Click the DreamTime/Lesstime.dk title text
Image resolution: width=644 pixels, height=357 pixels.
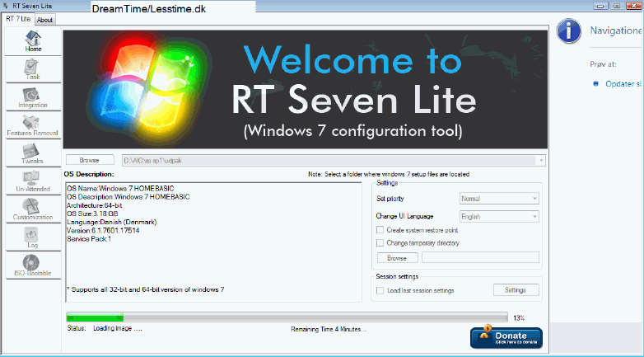tap(149, 8)
